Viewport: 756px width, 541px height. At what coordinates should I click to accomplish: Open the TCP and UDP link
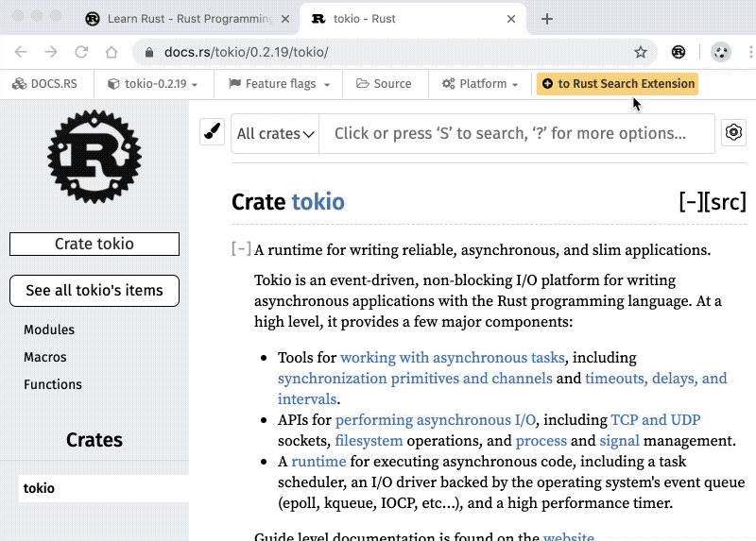[656, 419]
